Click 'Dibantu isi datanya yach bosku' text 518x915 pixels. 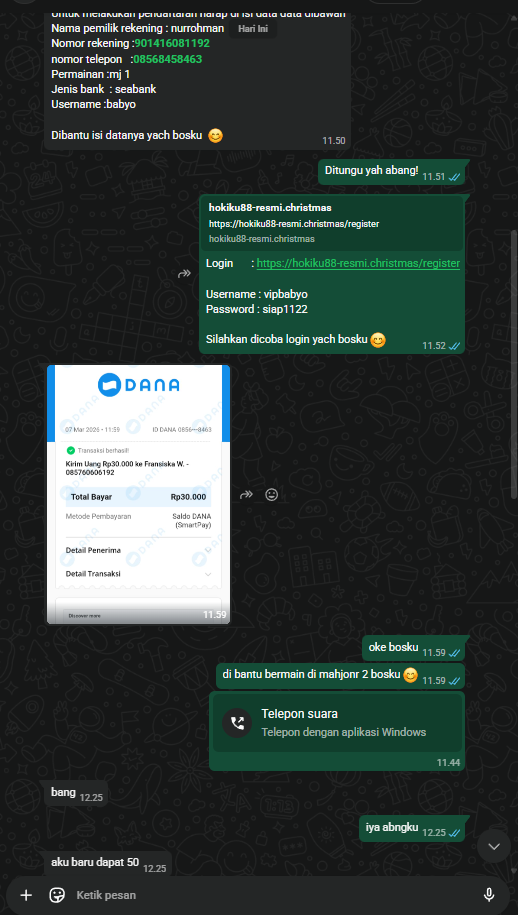127,135
